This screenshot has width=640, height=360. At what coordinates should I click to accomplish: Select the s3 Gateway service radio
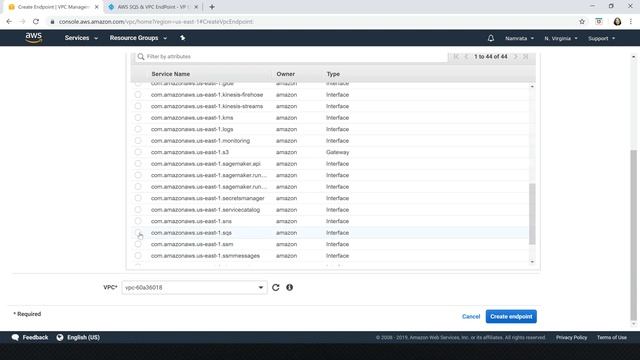pyautogui.click(x=138, y=152)
